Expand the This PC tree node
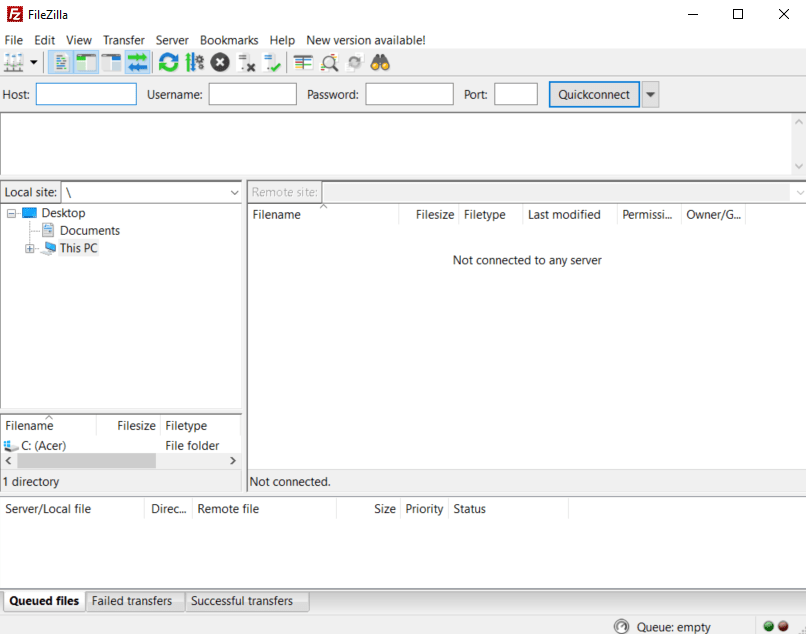Viewport: 806px width, 634px height. 30,248
